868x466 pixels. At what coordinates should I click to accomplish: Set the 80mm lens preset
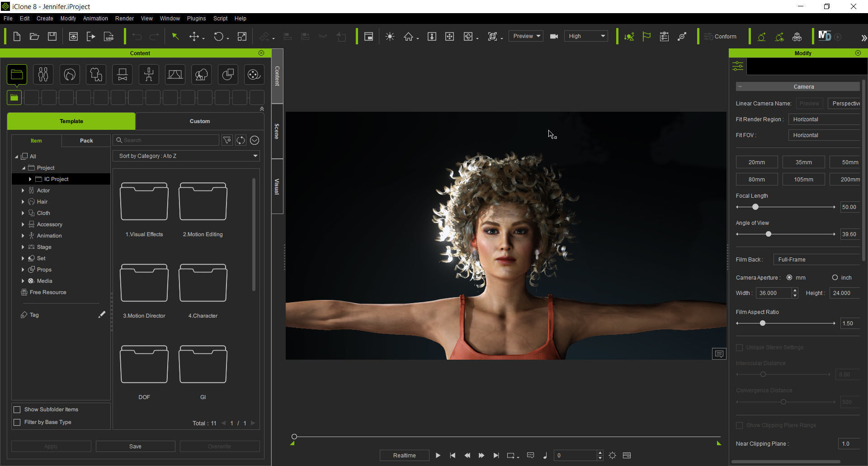[x=757, y=179]
